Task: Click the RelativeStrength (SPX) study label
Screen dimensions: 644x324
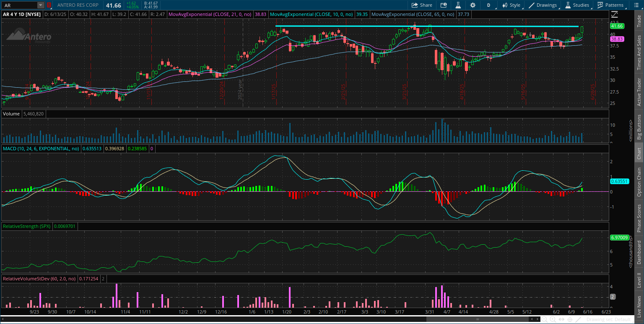Action: pos(26,226)
